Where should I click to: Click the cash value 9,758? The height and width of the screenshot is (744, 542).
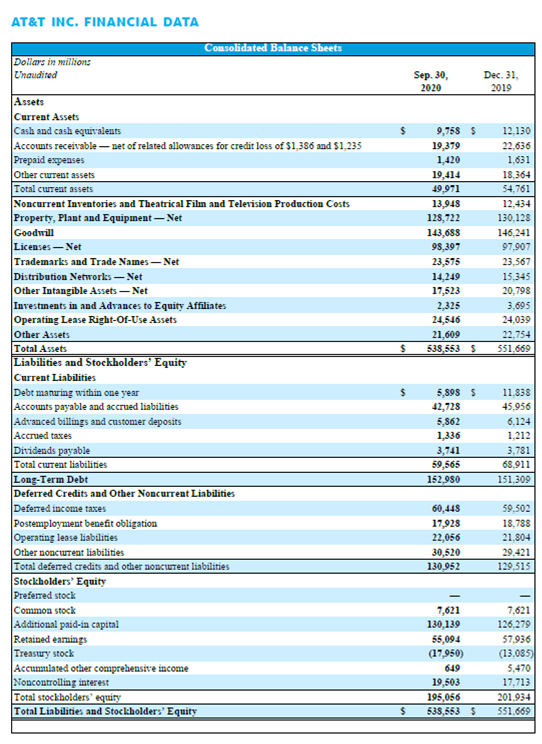point(448,131)
